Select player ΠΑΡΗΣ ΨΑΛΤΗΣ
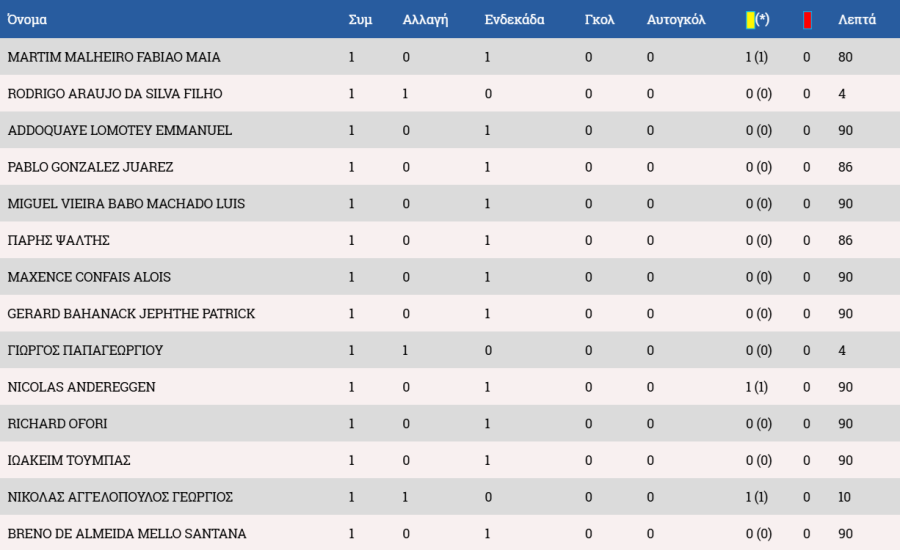This screenshot has height=550, width=900. 59,240
